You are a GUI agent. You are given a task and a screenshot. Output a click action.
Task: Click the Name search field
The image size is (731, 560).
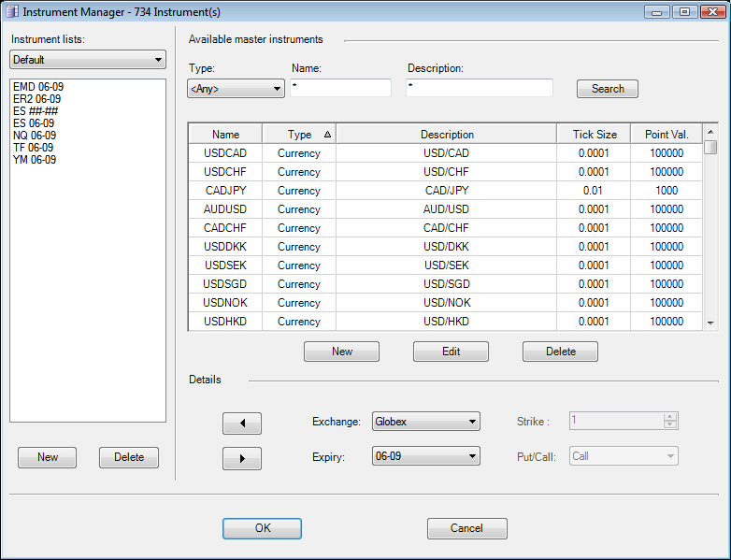[341, 88]
